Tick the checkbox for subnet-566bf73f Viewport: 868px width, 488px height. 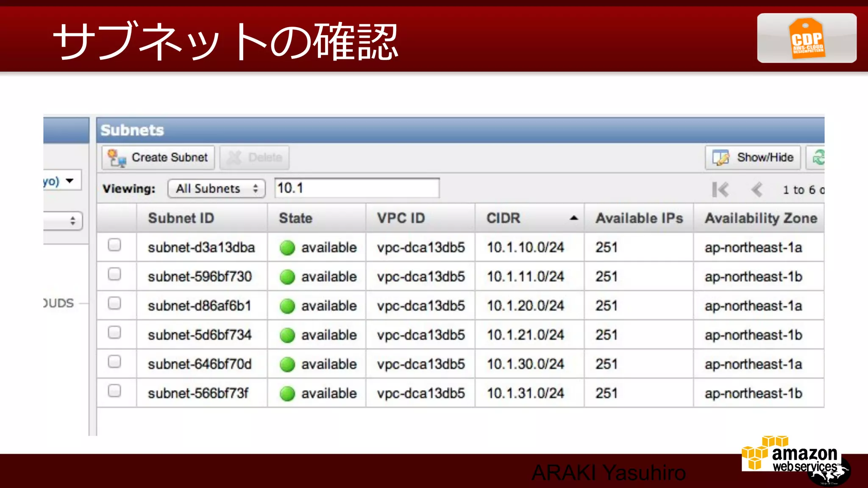(x=114, y=391)
